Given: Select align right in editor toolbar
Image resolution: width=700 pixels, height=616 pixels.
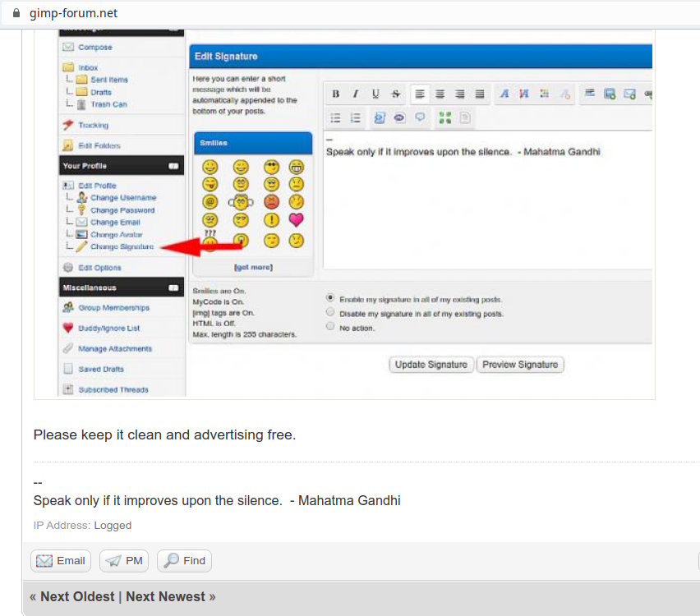Looking at the screenshot, I should pos(460,94).
